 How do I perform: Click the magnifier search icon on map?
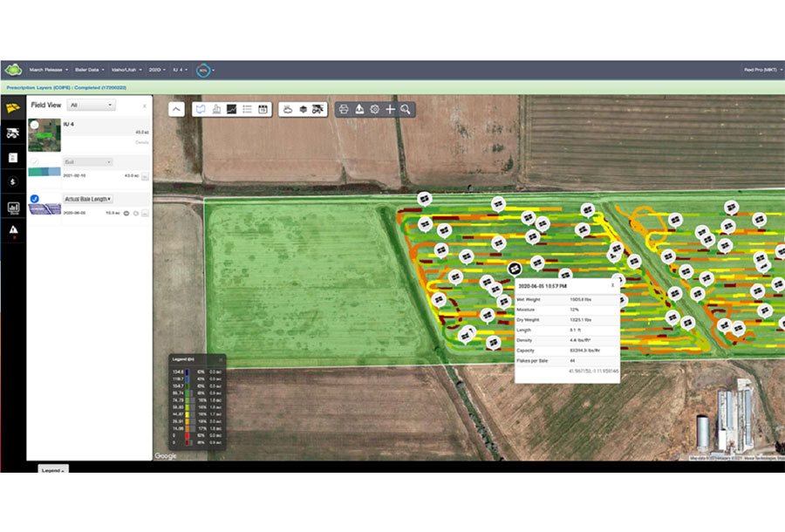tap(406, 110)
